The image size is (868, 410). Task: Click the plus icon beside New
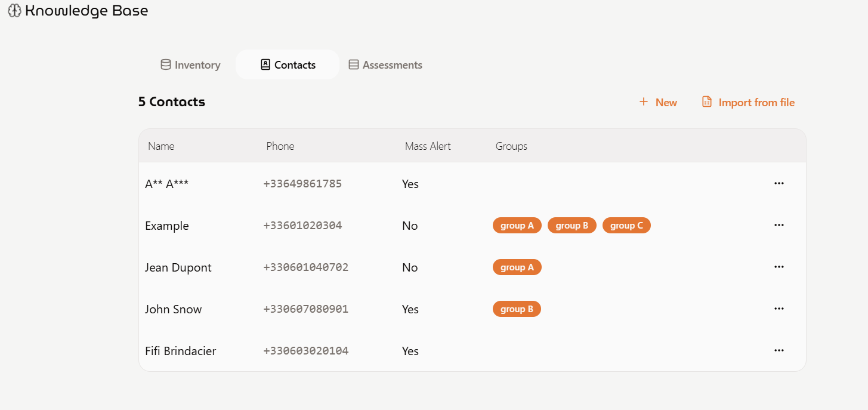click(x=644, y=102)
